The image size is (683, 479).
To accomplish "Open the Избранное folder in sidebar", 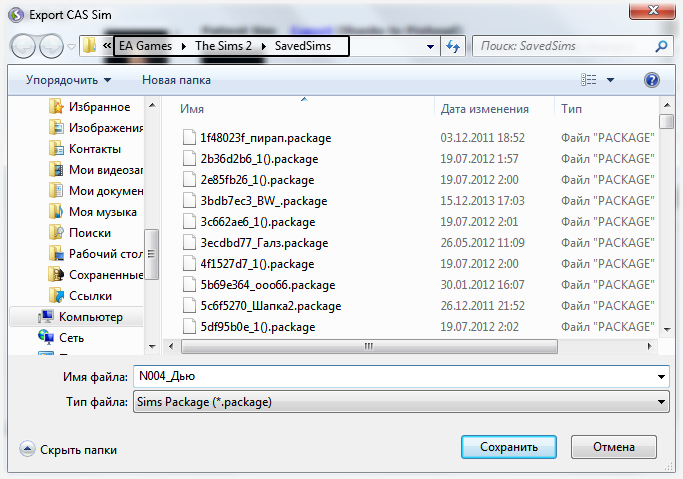I will (x=99, y=107).
